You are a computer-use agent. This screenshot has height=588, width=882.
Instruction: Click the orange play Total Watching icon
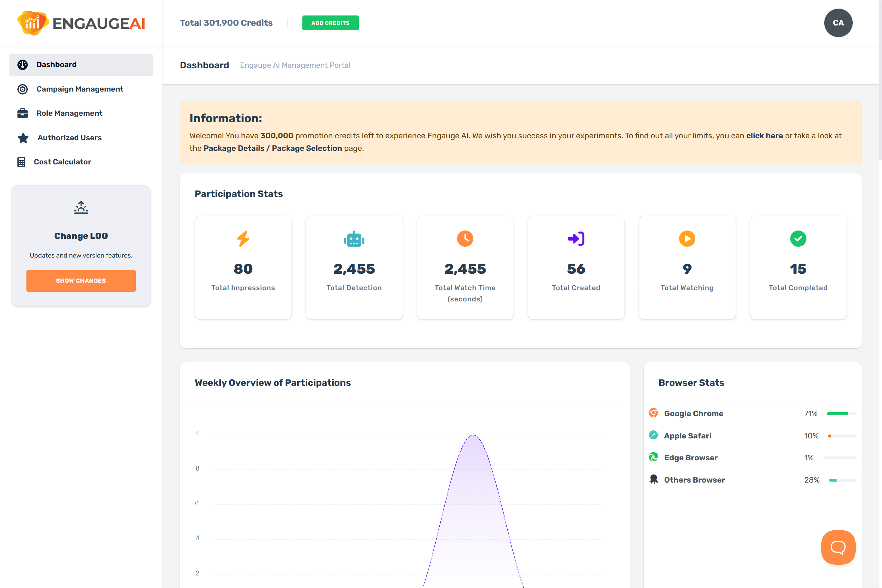coord(687,239)
